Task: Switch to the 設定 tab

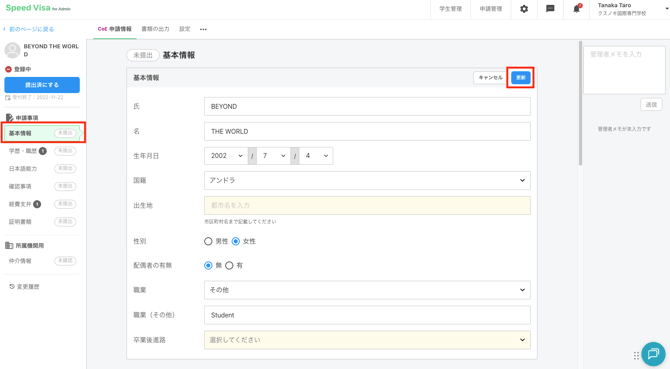Action: pos(185,29)
